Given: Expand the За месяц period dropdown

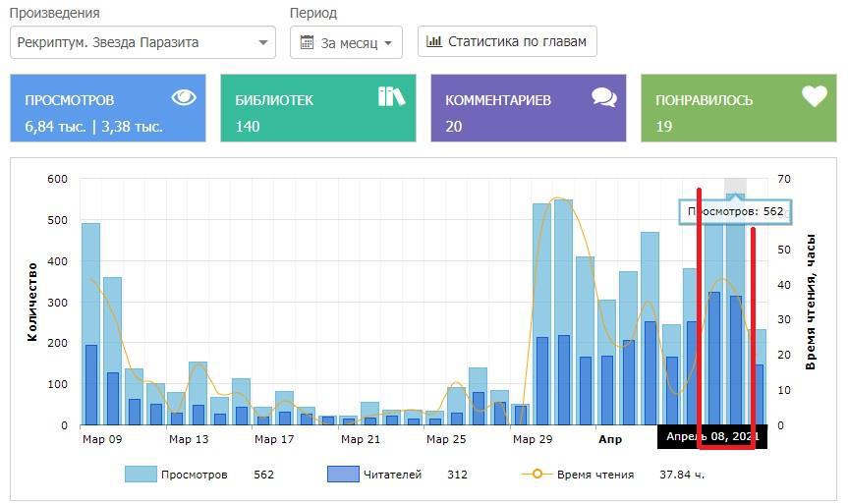Looking at the screenshot, I should 346,42.
